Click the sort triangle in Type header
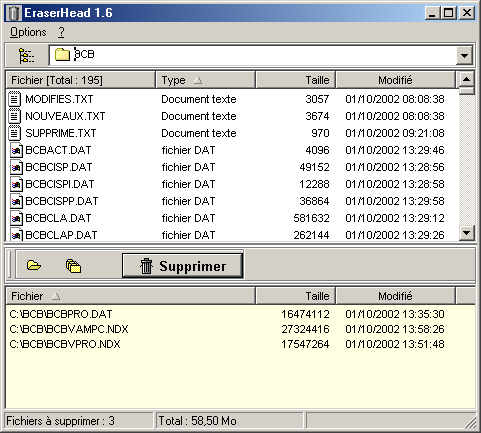This screenshot has height=433, width=481. 198,80
